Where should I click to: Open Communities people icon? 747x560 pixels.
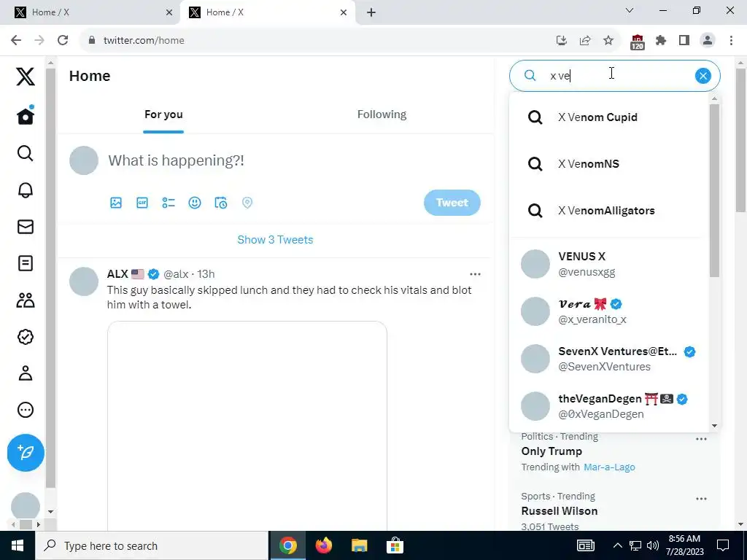[x=26, y=300]
